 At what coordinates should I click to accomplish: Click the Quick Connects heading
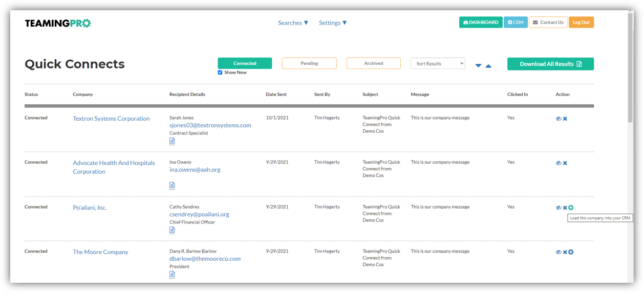tap(75, 64)
